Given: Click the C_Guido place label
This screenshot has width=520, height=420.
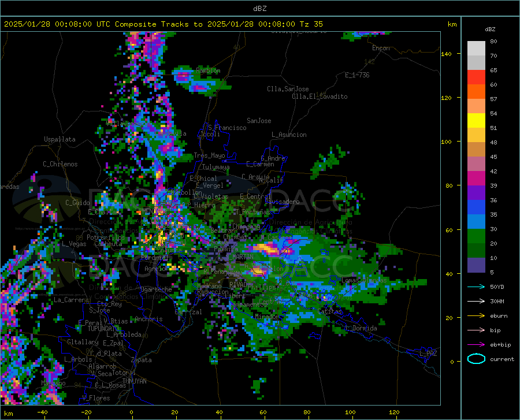Looking at the screenshot, I should (77, 203).
